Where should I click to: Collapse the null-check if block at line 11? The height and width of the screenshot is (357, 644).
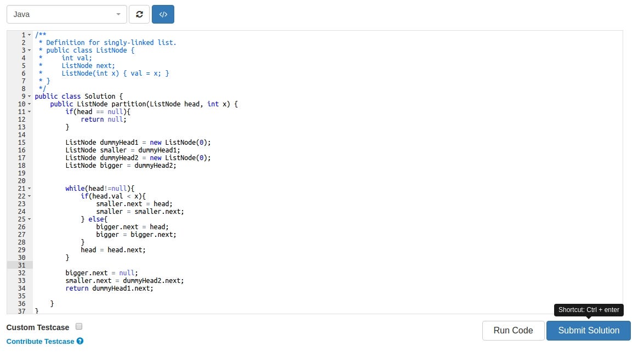click(x=29, y=111)
